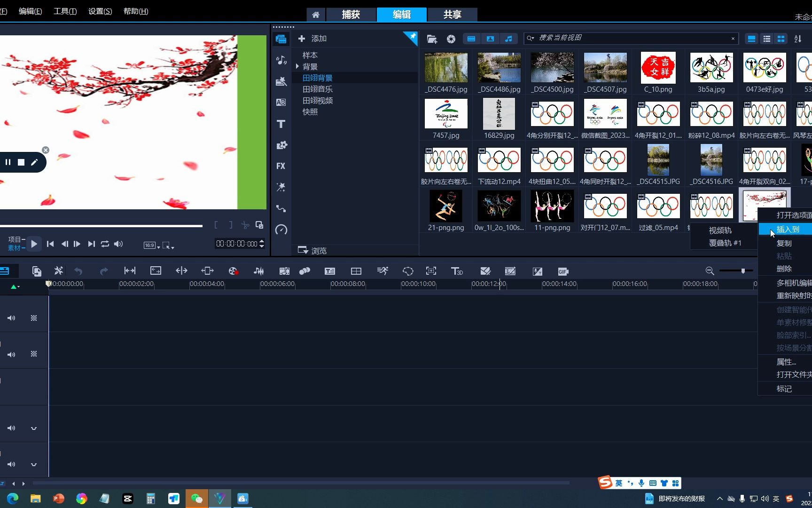This screenshot has height=508, width=812.
Task: Open the Template library icon in sidebar
Action: [x=281, y=81]
